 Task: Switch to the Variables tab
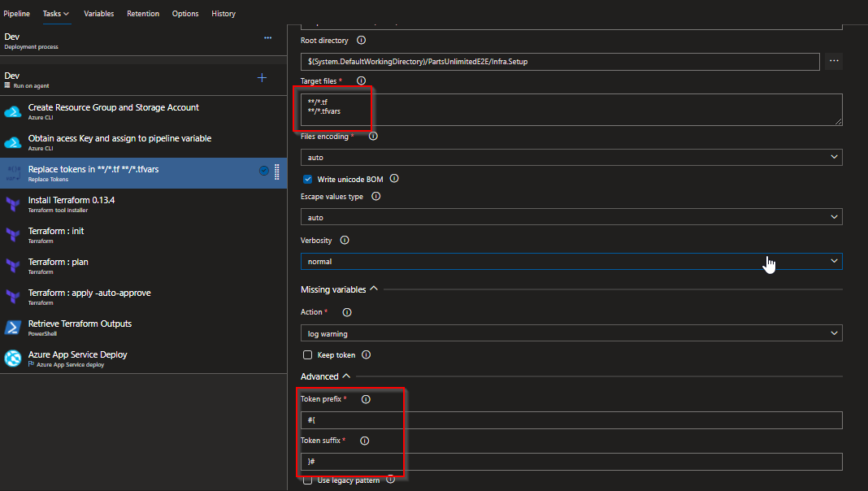click(x=98, y=13)
